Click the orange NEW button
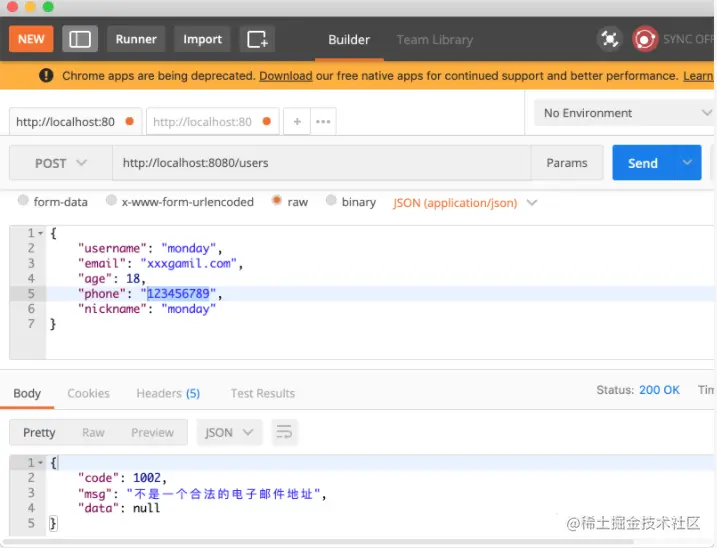This screenshot has height=548, width=717. (x=31, y=39)
